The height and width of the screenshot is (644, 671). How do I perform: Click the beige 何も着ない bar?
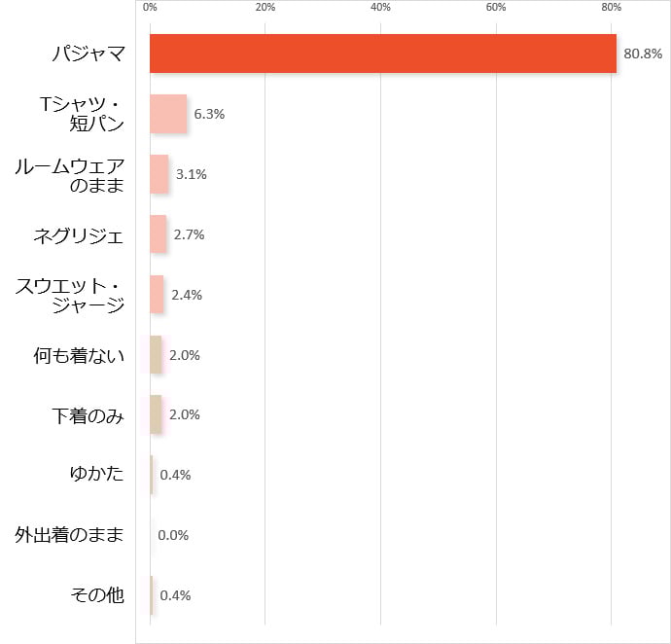(x=156, y=355)
